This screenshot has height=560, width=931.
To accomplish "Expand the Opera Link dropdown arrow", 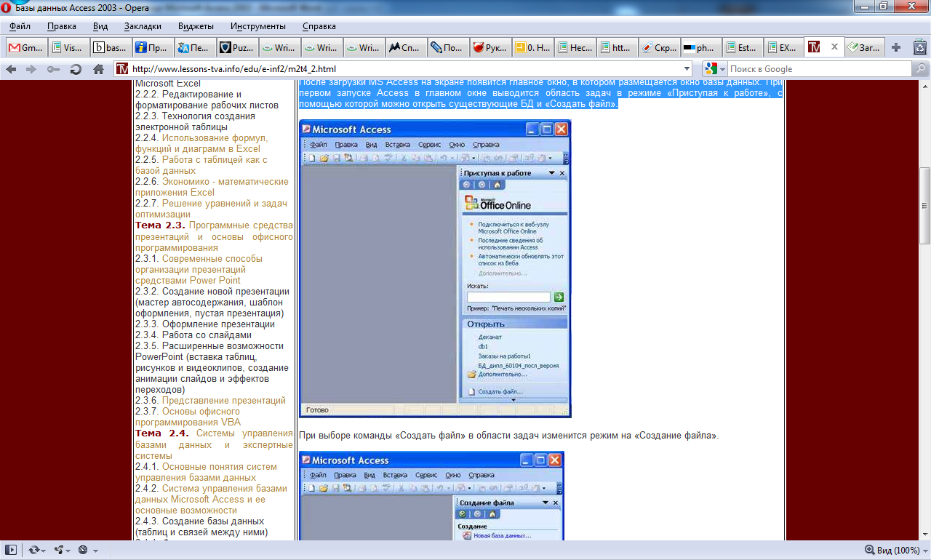I will 44,551.
